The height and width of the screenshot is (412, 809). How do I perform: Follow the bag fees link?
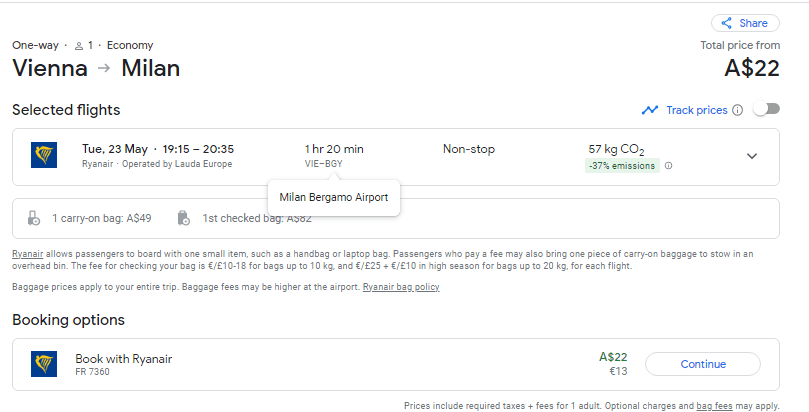point(716,406)
